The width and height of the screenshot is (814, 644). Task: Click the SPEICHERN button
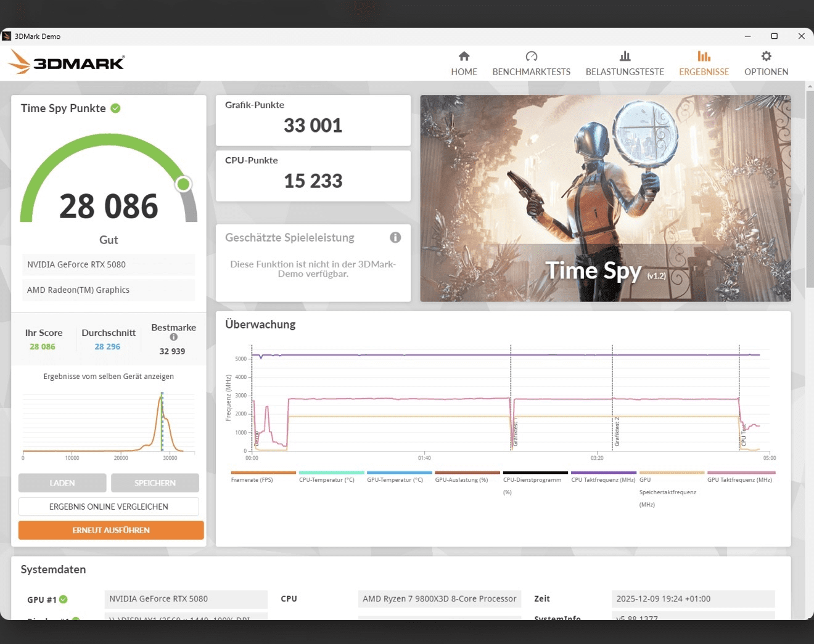coord(155,483)
